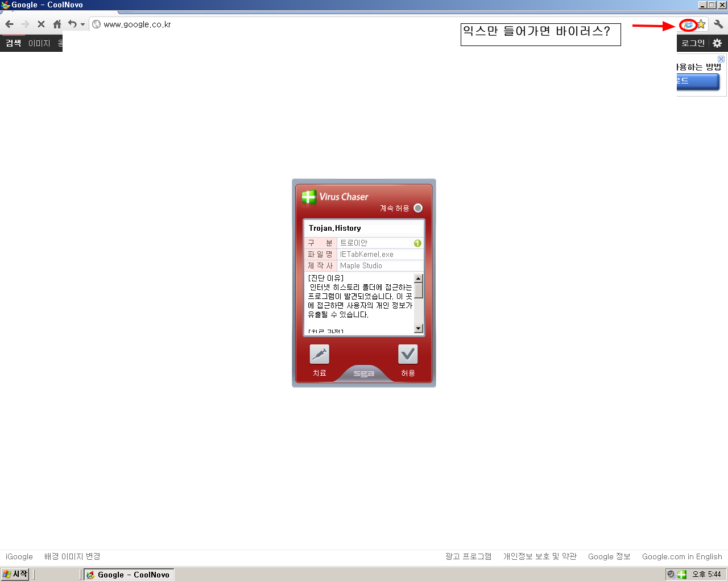Click the undo closed tab arrow icon
Viewport: 728px width, 582px height.
[x=72, y=24]
